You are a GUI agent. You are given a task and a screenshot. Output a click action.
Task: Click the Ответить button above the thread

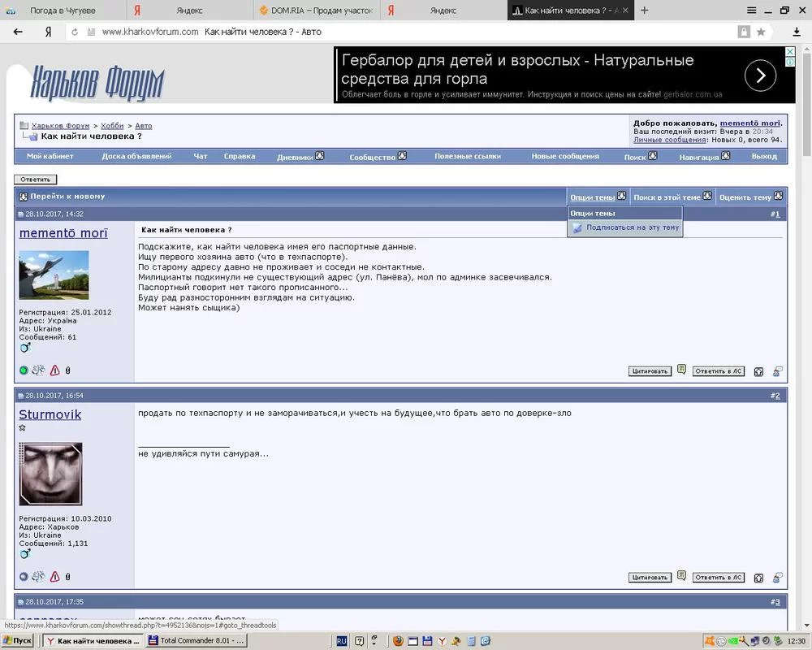[35, 180]
